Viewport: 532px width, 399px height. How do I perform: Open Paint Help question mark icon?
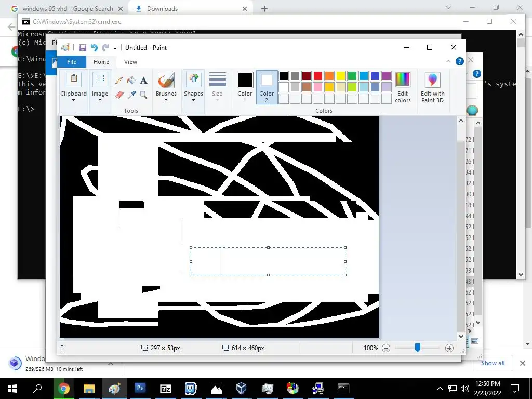pyautogui.click(x=459, y=61)
